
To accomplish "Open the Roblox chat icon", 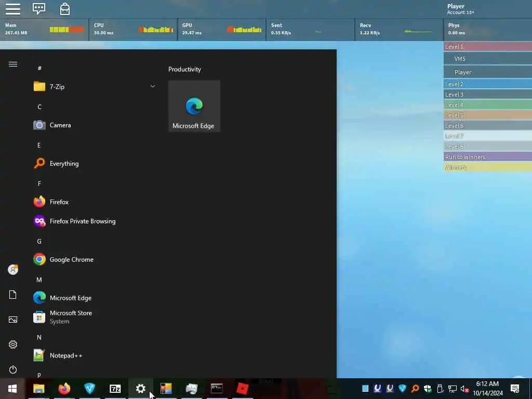I will [39, 9].
